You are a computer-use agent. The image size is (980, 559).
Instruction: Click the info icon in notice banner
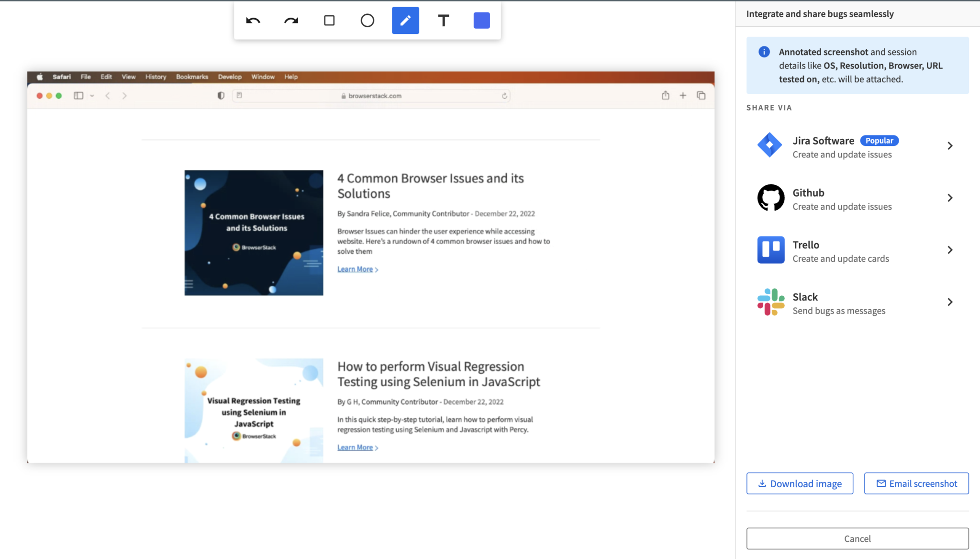click(764, 52)
